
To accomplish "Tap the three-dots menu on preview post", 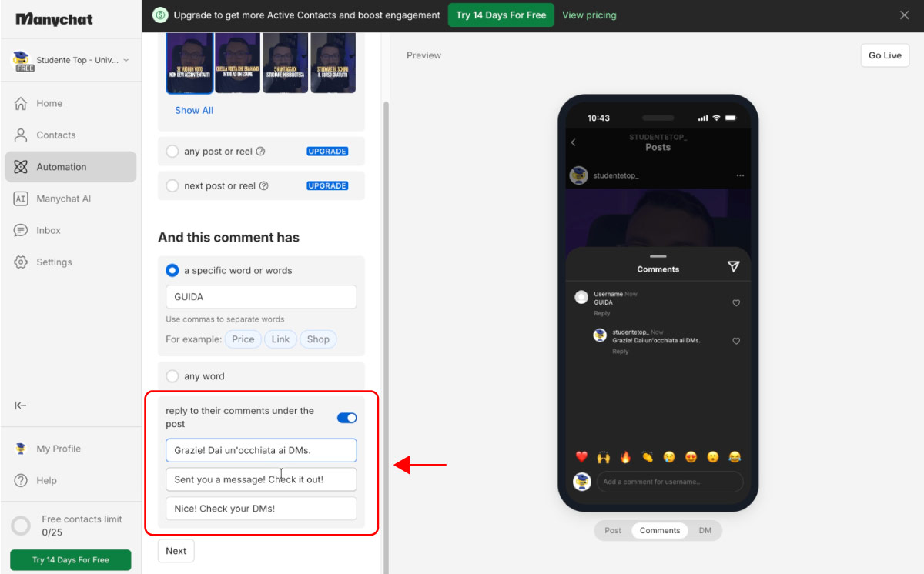I will coord(740,175).
